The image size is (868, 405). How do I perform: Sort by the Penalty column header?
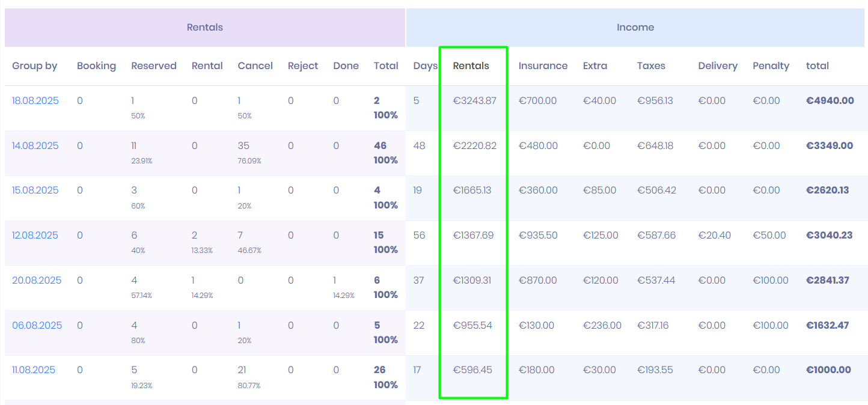[x=771, y=66]
